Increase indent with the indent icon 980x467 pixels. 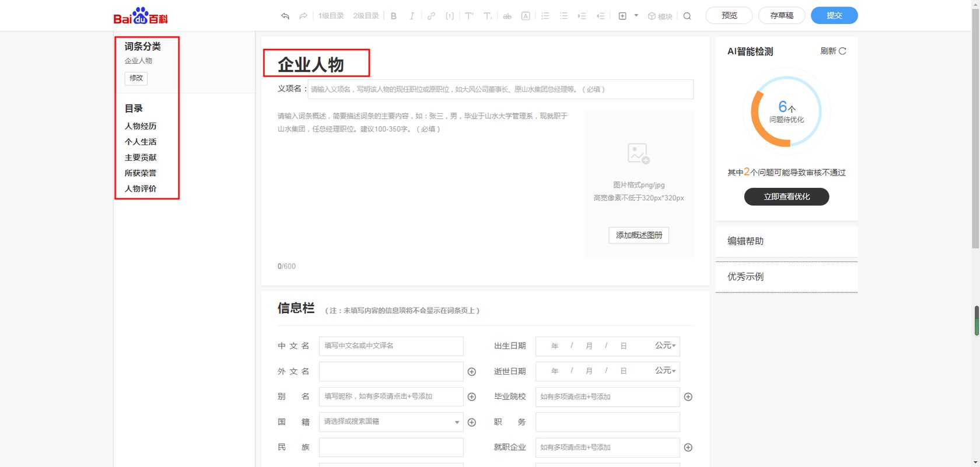pos(582,16)
